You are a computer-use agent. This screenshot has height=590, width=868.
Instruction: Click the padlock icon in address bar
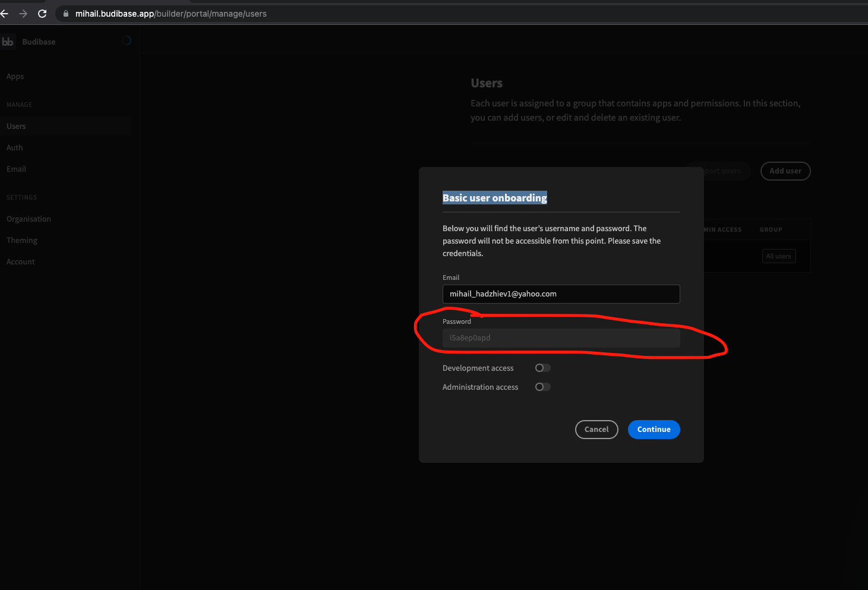coord(65,13)
